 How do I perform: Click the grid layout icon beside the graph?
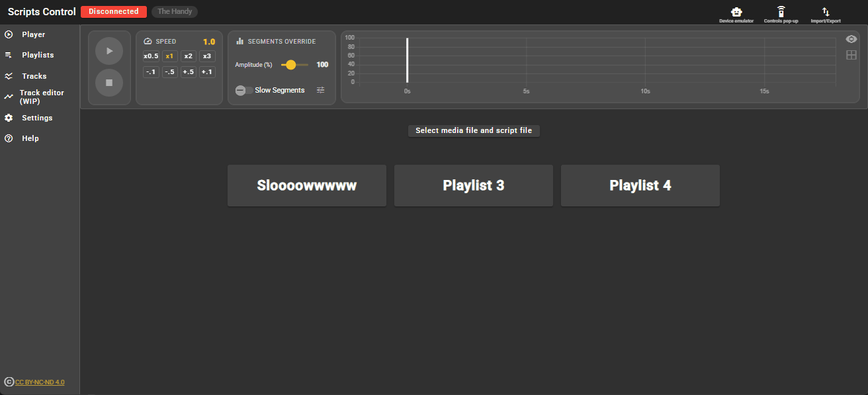point(851,55)
